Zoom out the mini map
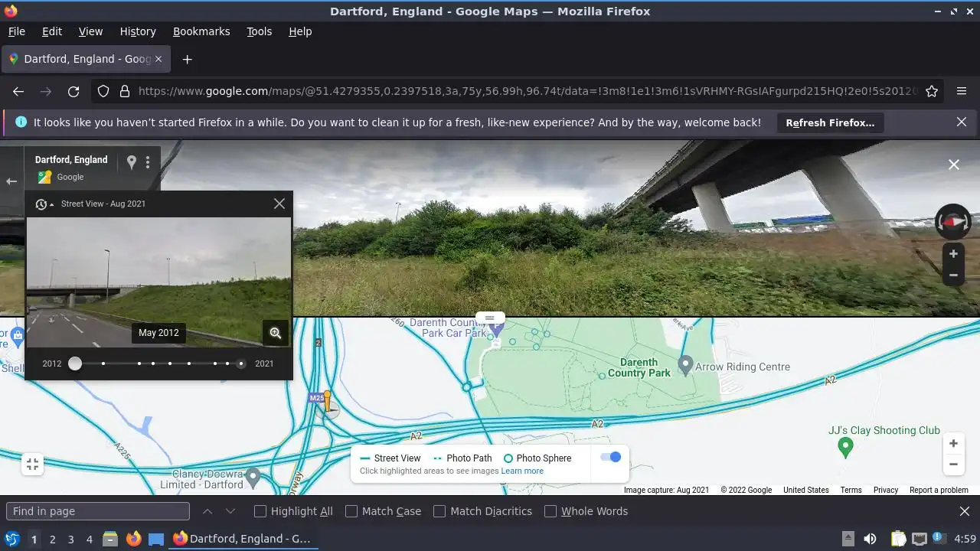The image size is (980, 551). click(953, 464)
